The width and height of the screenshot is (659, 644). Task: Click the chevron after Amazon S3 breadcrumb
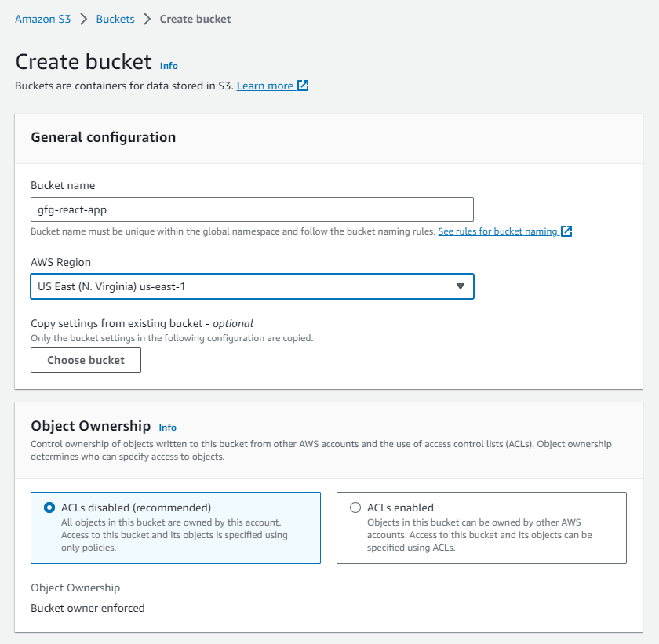pos(83,19)
